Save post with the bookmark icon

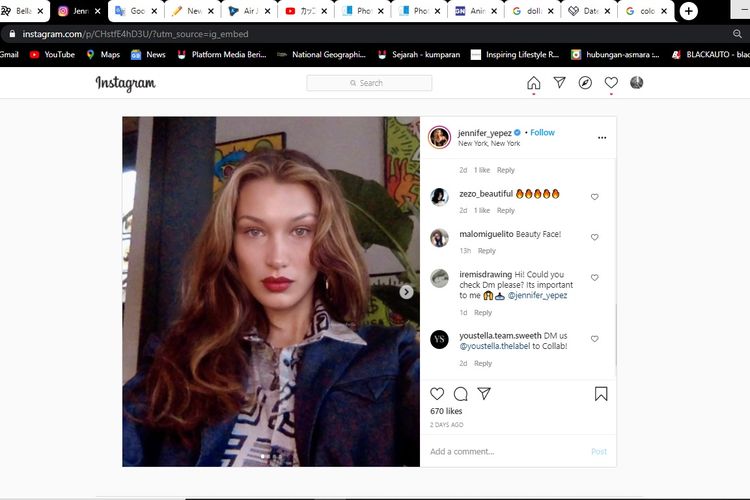click(601, 394)
